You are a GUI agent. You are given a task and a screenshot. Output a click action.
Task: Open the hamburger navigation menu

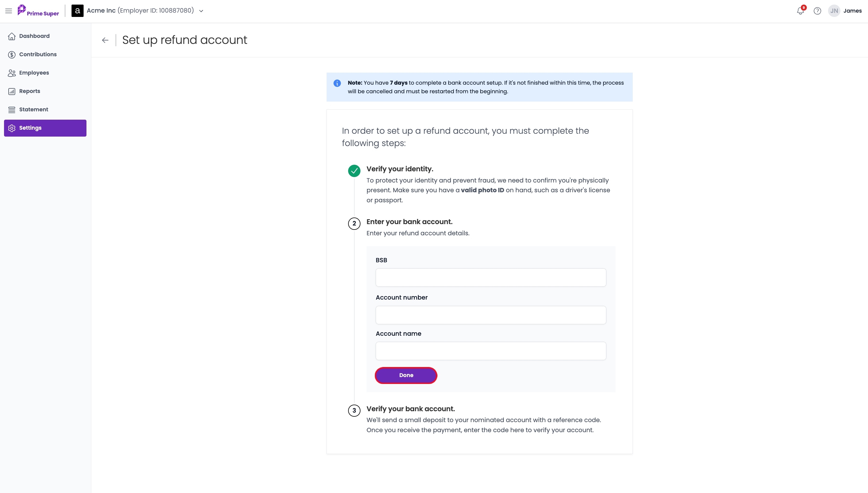click(x=9, y=11)
